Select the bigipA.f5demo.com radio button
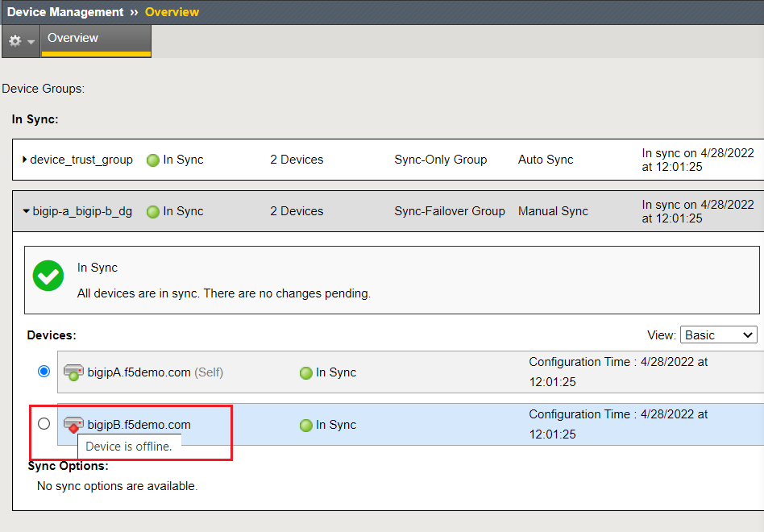Screen dimensions: 764x532 [44, 372]
